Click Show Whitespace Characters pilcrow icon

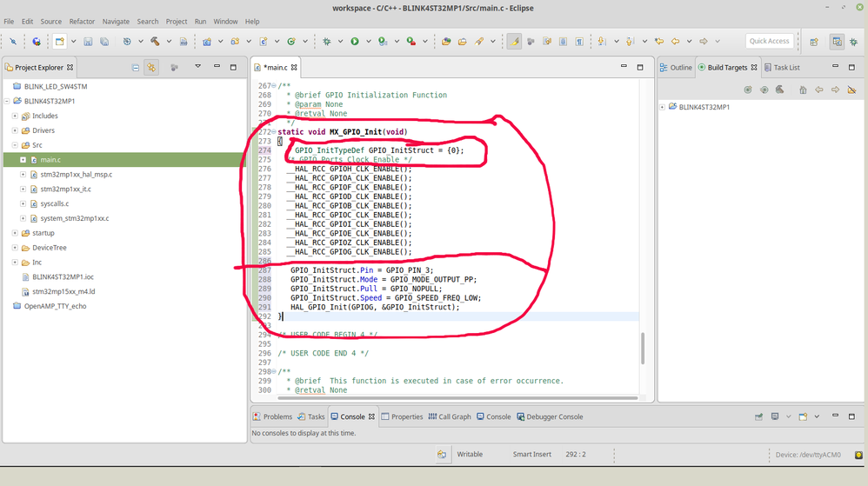click(579, 42)
